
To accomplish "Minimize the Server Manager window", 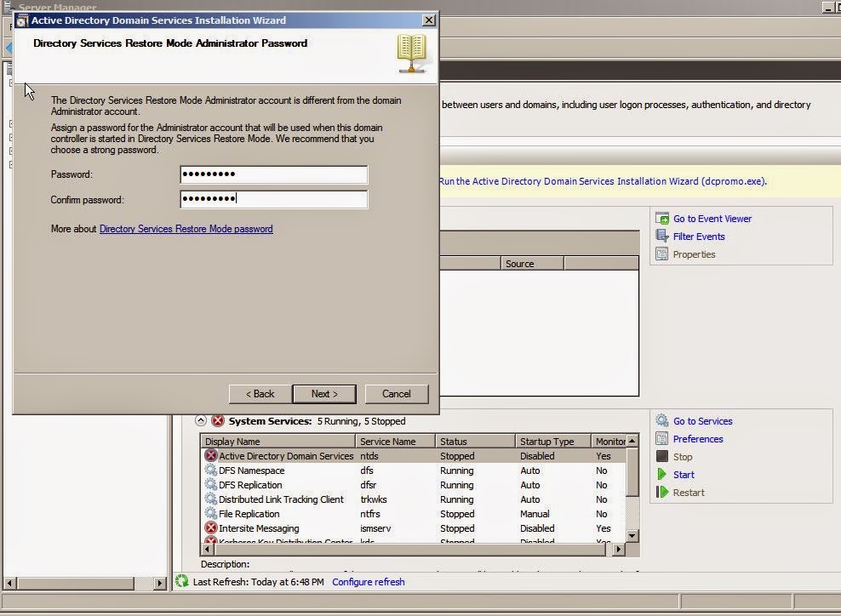I will pos(828,7).
